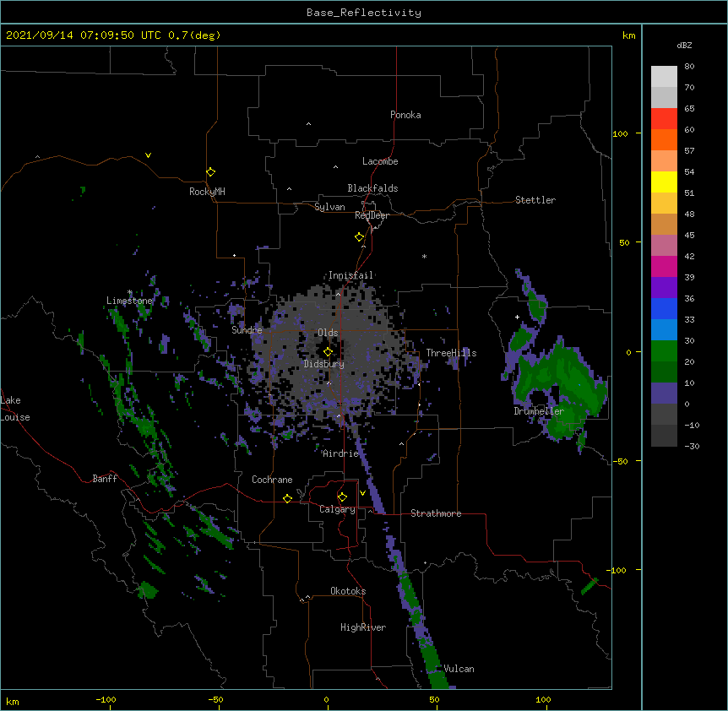
Task: Click the Sylvan label
Action: pos(329,207)
